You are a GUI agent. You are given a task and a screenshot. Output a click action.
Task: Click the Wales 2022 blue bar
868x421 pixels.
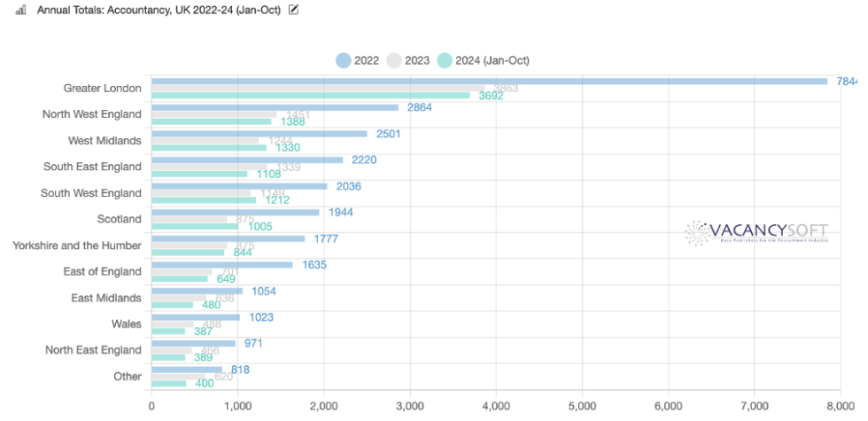point(195,317)
